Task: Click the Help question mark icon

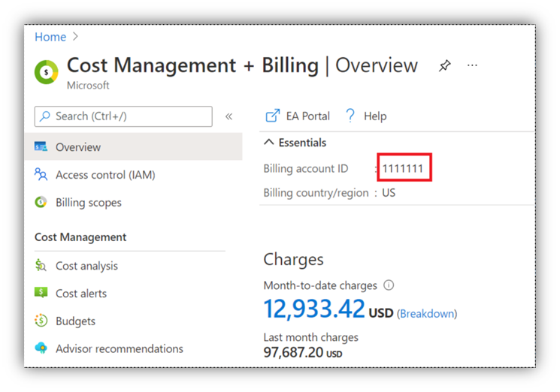Action: (350, 116)
